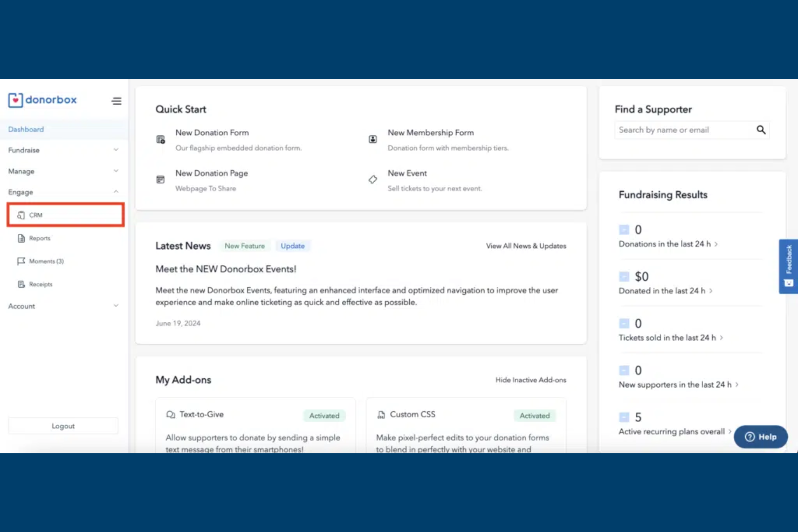798x532 pixels.
Task: Select CRM under Engage
Action: 66,215
